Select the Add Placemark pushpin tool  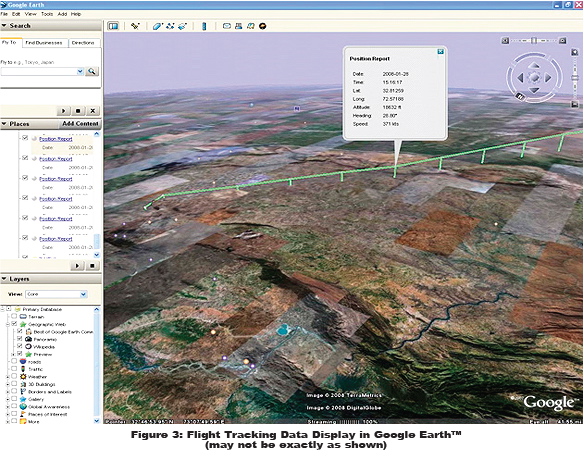(135, 26)
